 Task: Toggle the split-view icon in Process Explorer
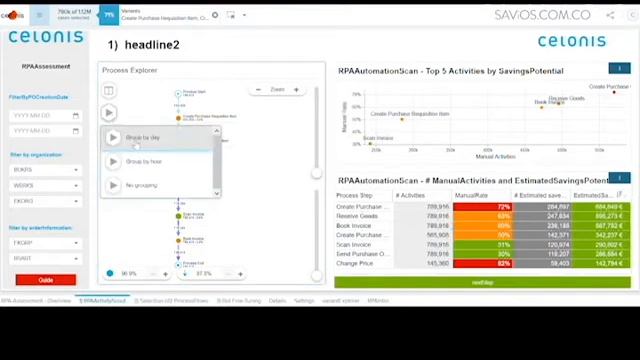click(109, 91)
